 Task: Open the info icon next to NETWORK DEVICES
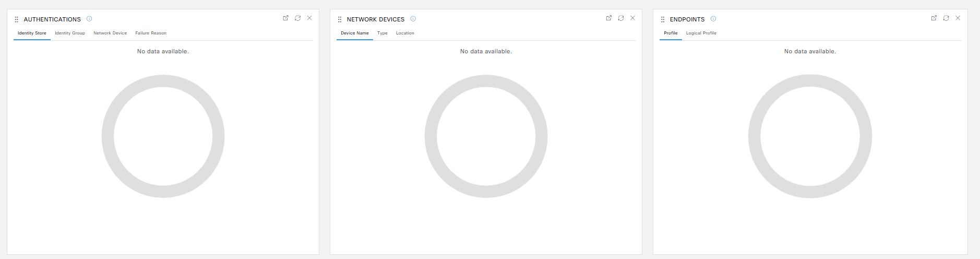coord(413,19)
